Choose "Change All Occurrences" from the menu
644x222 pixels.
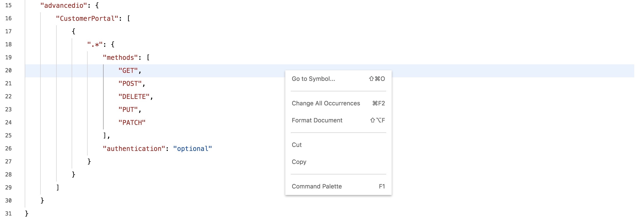coord(326,103)
